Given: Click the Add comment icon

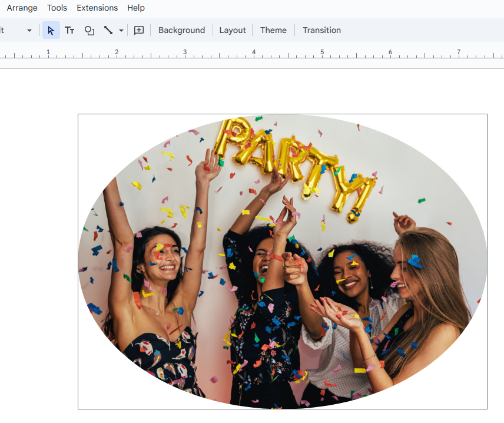Looking at the screenshot, I should [x=139, y=31].
